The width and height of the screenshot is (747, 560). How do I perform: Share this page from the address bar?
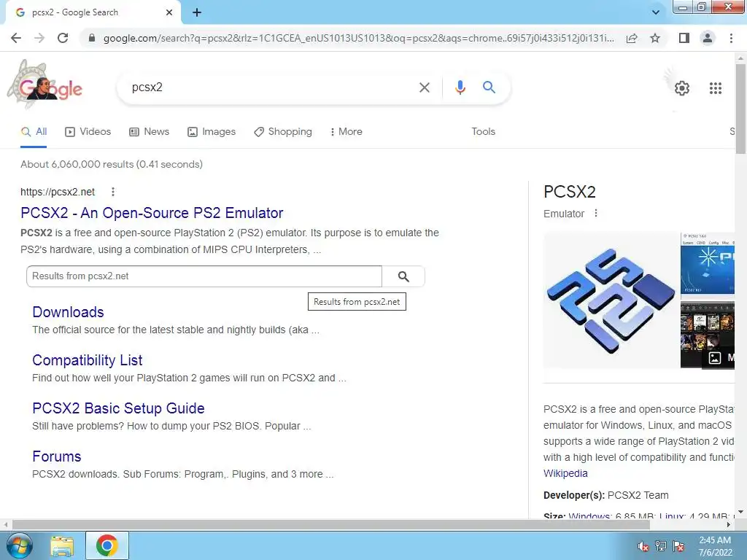pos(632,38)
